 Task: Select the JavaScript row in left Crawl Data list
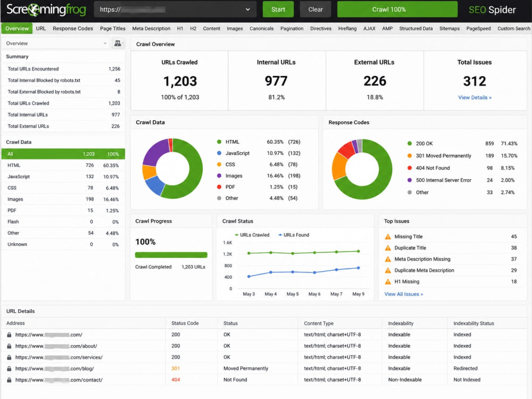coord(63,177)
